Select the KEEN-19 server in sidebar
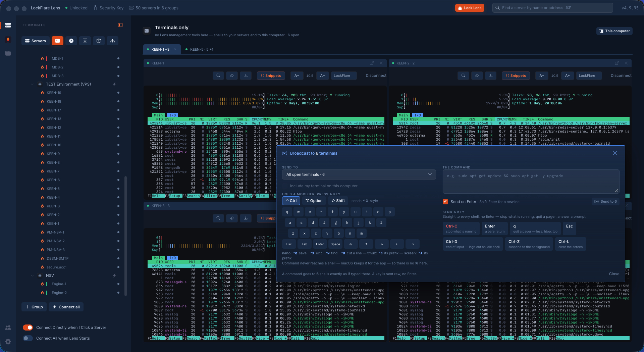The image size is (644, 352). click(x=54, y=93)
